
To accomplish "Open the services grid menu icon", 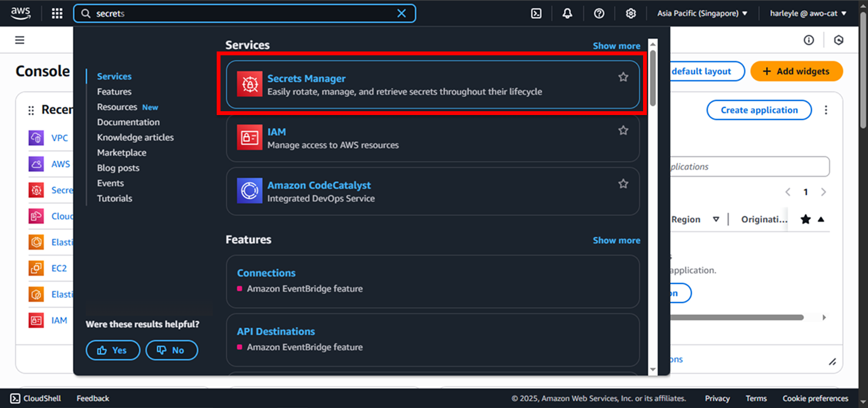I will (x=57, y=13).
